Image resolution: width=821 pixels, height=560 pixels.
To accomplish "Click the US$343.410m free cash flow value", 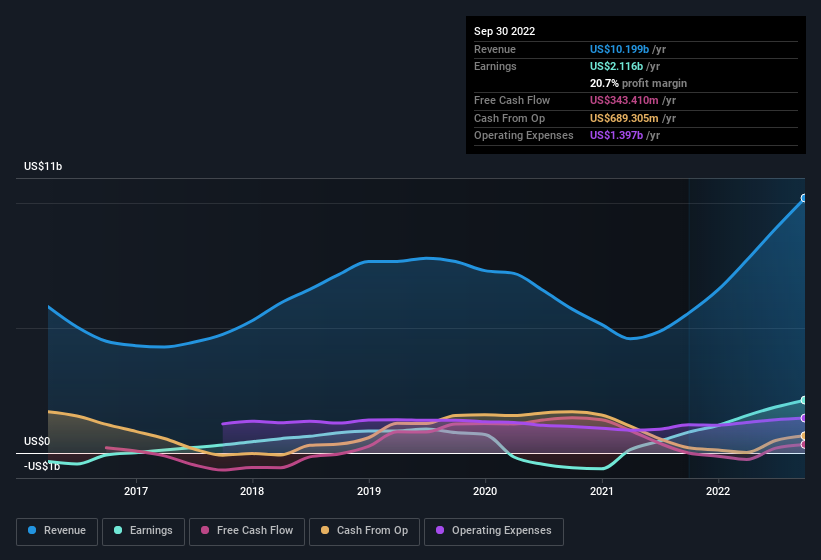I will pos(624,100).
